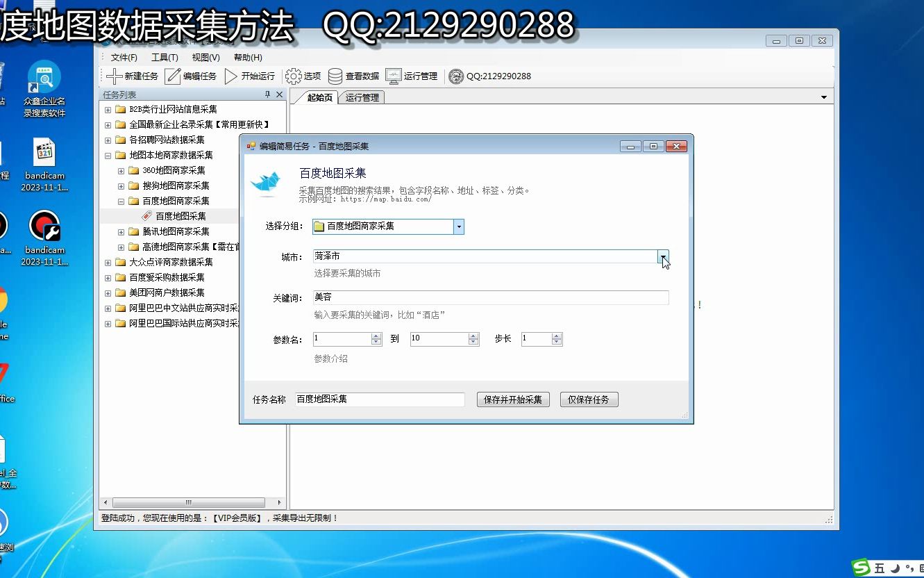This screenshot has height=578, width=924.
Task: Open the 工具(T) menu
Action: (x=165, y=57)
